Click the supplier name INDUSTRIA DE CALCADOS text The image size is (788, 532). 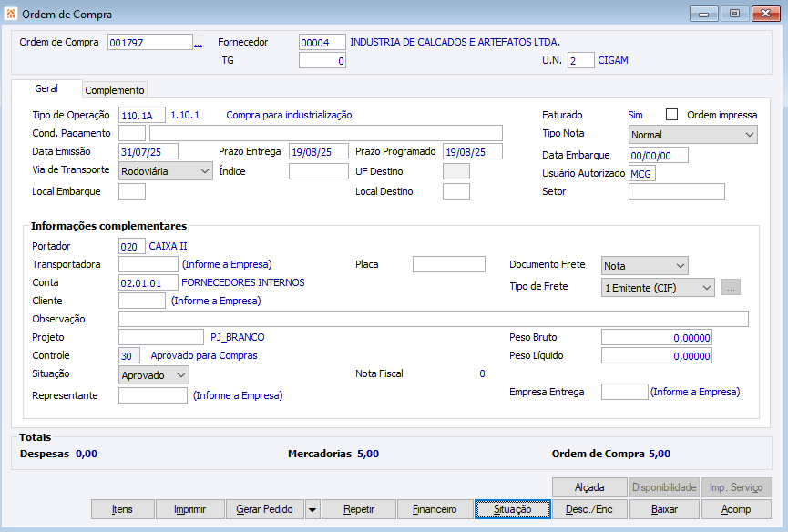click(455, 42)
